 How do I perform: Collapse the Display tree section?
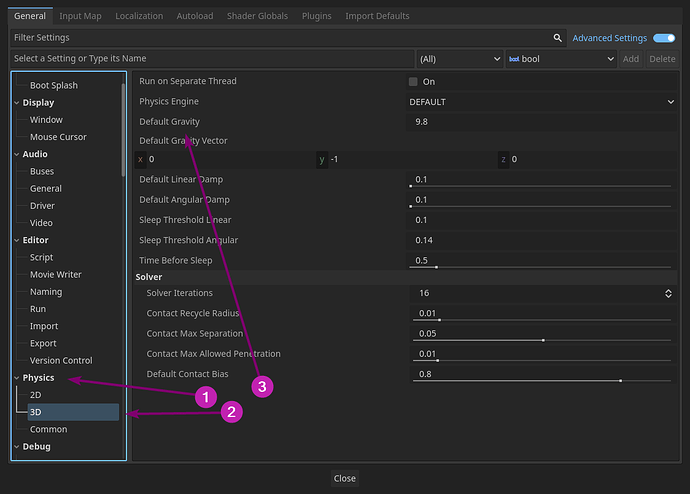[x=17, y=102]
